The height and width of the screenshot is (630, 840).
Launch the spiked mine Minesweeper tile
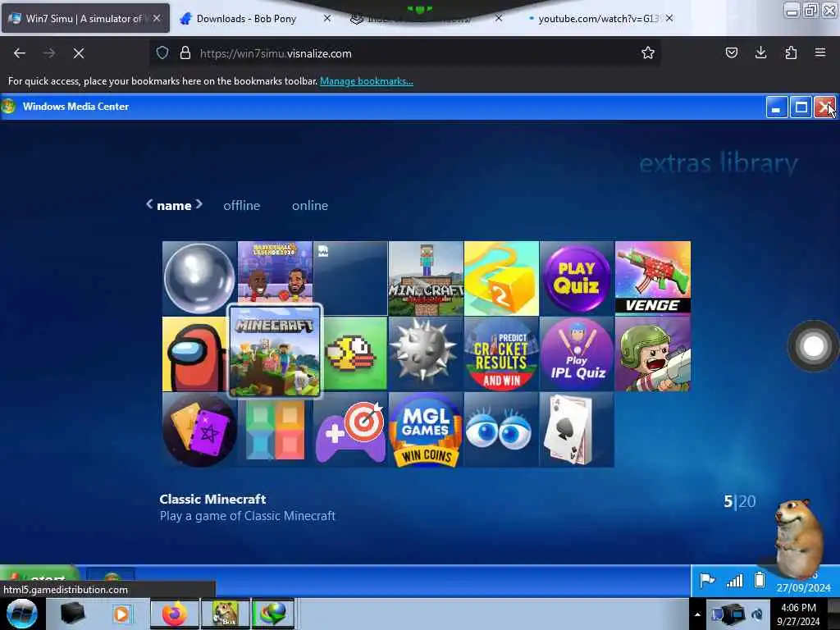tap(426, 354)
